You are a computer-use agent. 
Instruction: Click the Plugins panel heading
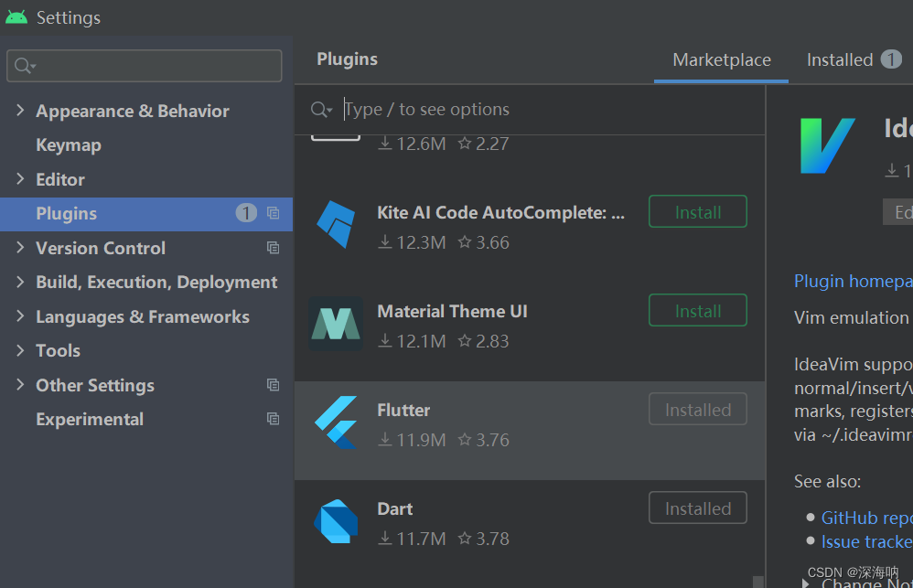347,59
